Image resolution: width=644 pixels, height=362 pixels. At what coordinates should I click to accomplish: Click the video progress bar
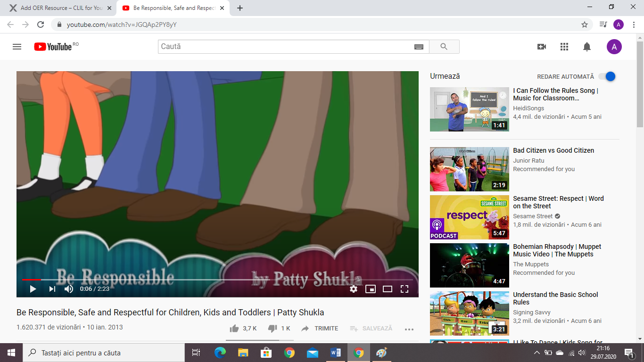click(x=217, y=280)
